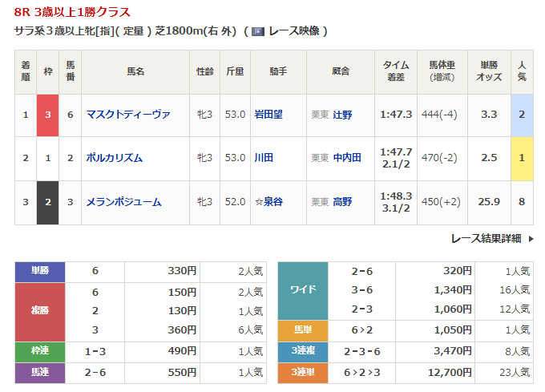Open trainer 高野 page
Image resolution: width=545 pixels, height=392 pixels.
342,202
